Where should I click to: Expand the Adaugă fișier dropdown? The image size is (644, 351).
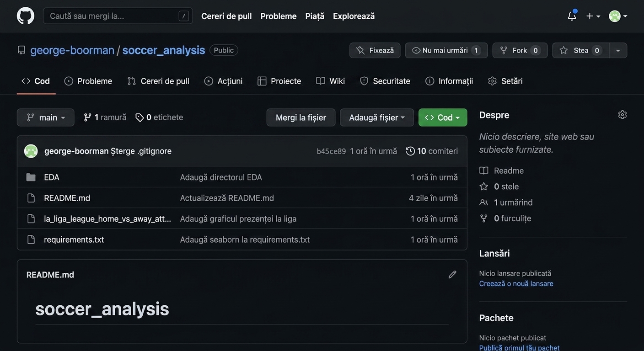point(377,117)
